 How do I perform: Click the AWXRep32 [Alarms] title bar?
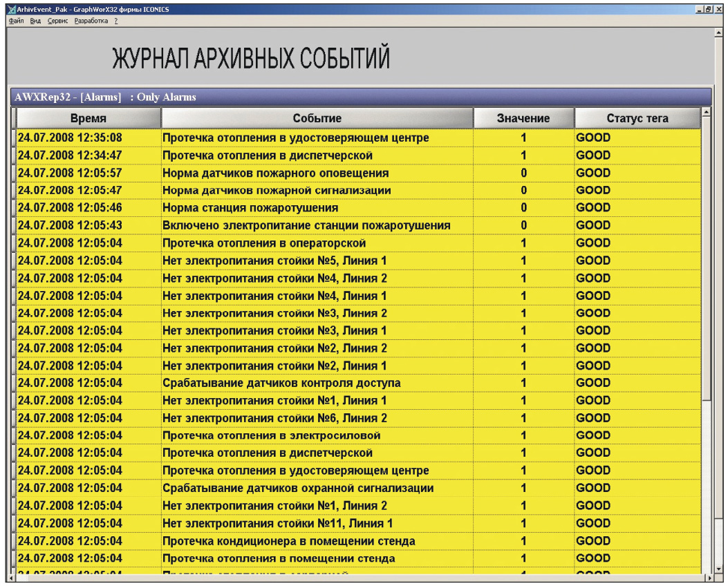click(x=361, y=97)
